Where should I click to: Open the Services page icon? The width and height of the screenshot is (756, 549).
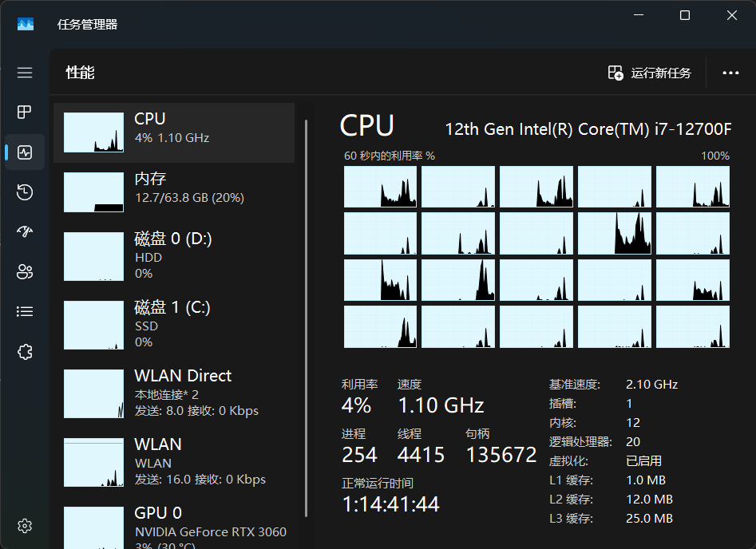pyautogui.click(x=25, y=352)
